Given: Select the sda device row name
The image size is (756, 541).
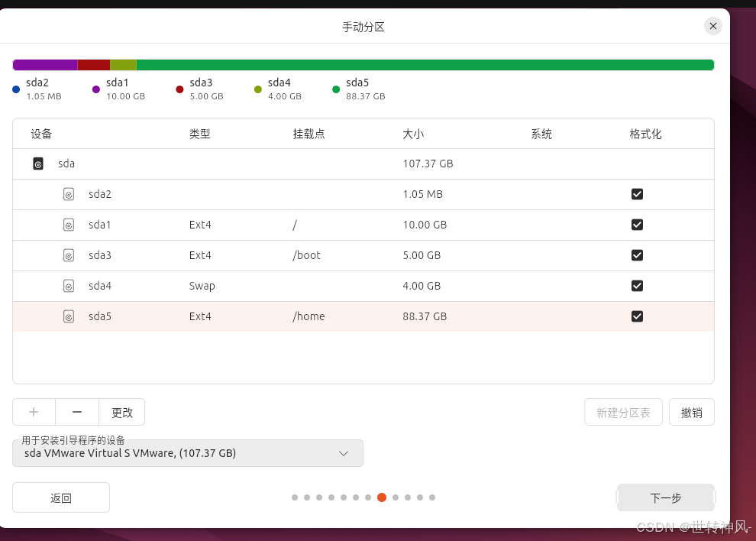Looking at the screenshot, I should coord(66,164).
